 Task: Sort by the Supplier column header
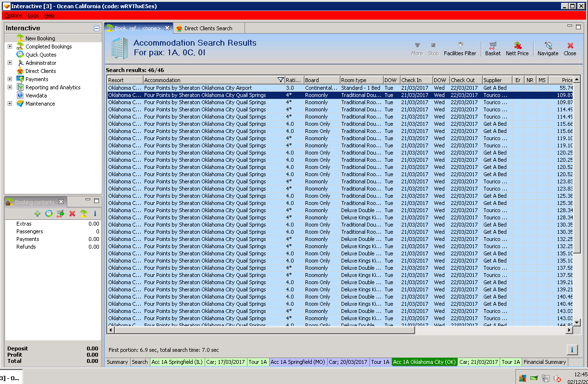coord(497,80)
